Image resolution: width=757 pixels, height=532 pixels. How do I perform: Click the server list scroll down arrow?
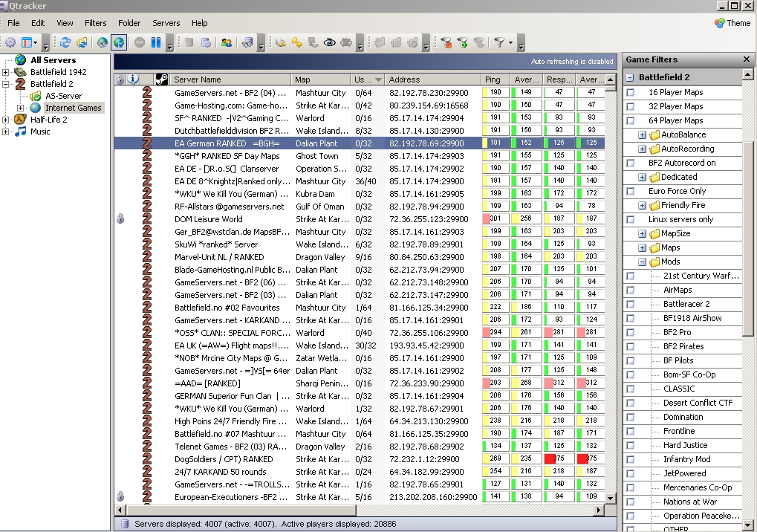610,498
